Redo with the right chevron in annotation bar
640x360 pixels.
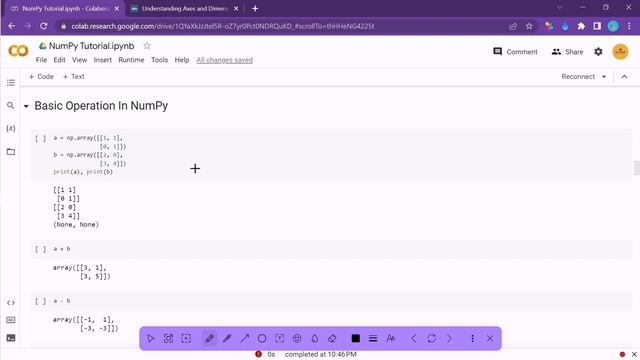coord(449,338)
